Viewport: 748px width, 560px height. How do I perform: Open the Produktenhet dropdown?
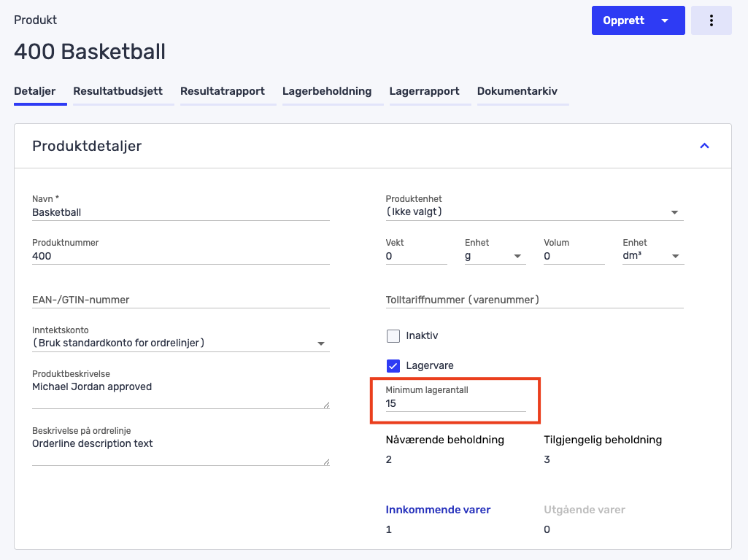pyautogui.click(x=676, y=211)
